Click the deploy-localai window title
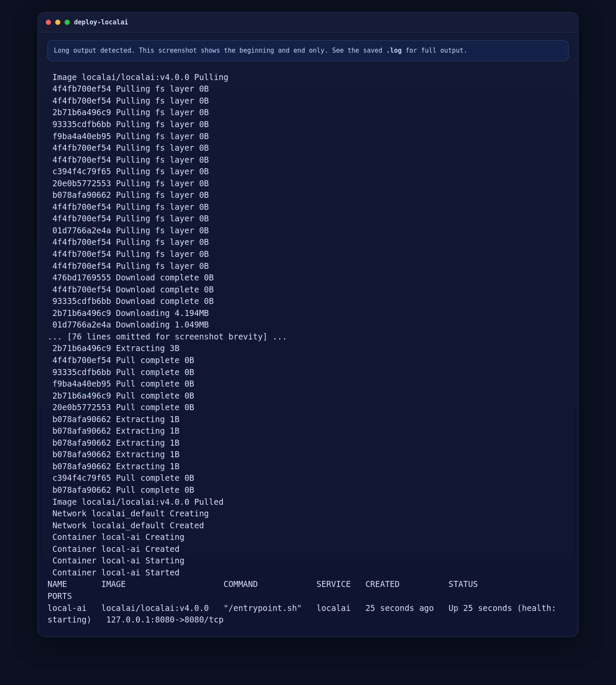This screenshot has height=685, width=616. (x=101, y=22)
